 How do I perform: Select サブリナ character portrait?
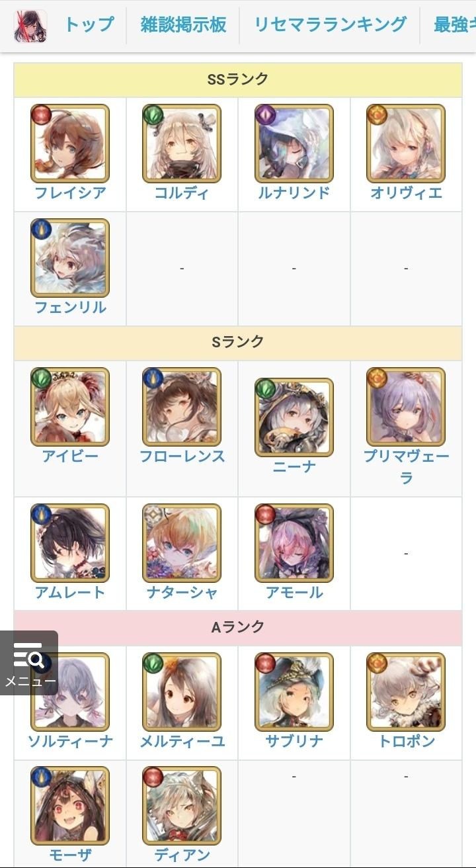294,692
